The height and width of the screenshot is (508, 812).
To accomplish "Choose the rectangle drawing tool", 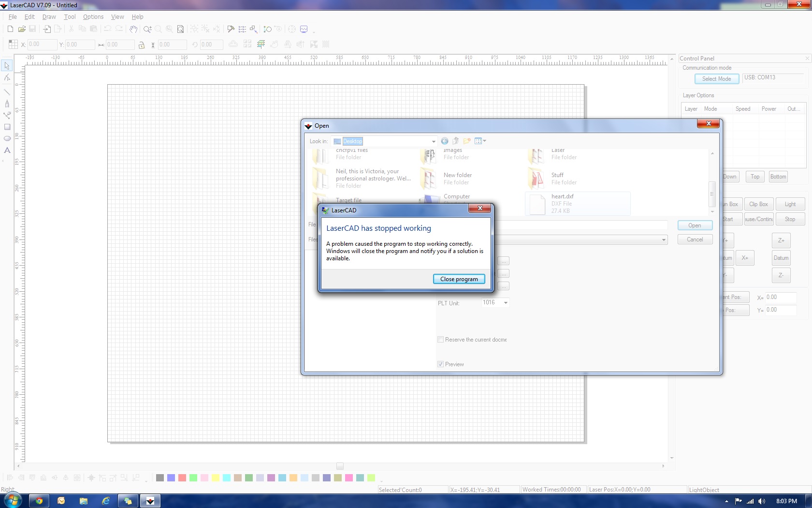I will pos(7,127).
